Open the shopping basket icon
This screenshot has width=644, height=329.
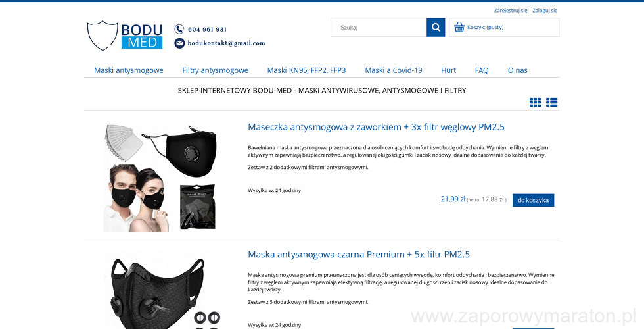click(x=459, y=28)
